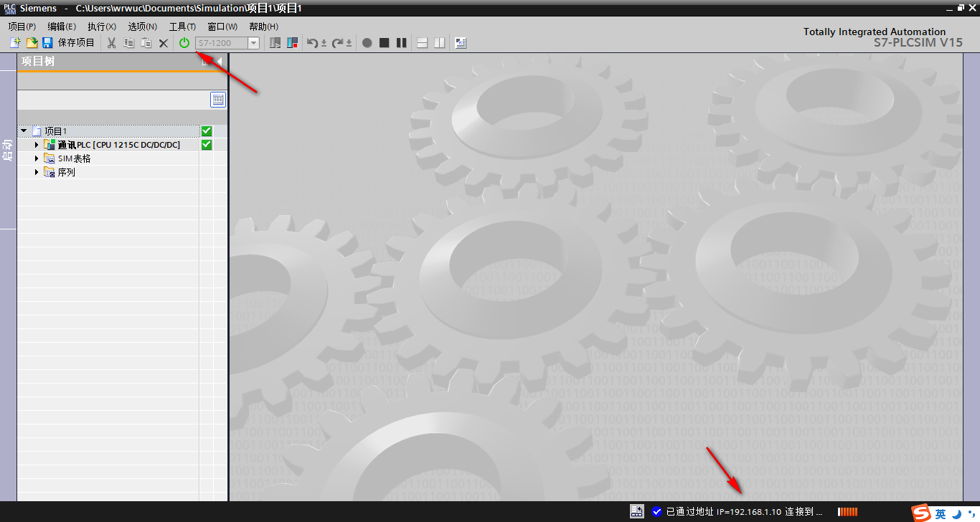Image resolution: width=980 pixels, height=522 pixels.
Task: Click the project tree header icon beside collapse arrow
Action: coord(206,62)
